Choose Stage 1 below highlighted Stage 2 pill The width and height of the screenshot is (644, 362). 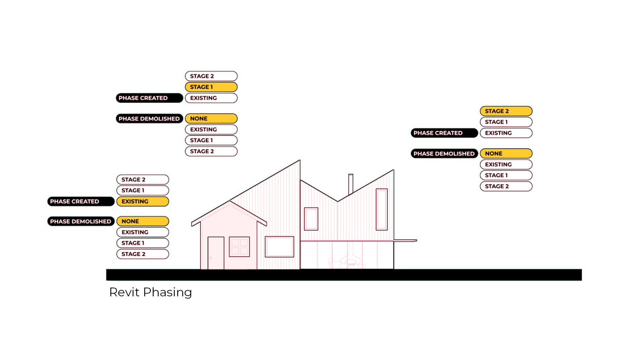506,122
